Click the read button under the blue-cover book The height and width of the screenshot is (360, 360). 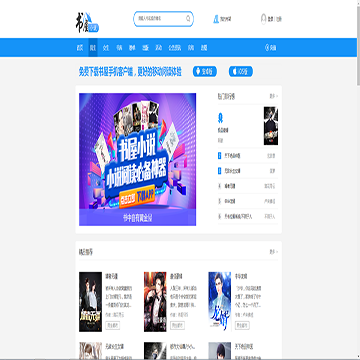pos(242,325)
